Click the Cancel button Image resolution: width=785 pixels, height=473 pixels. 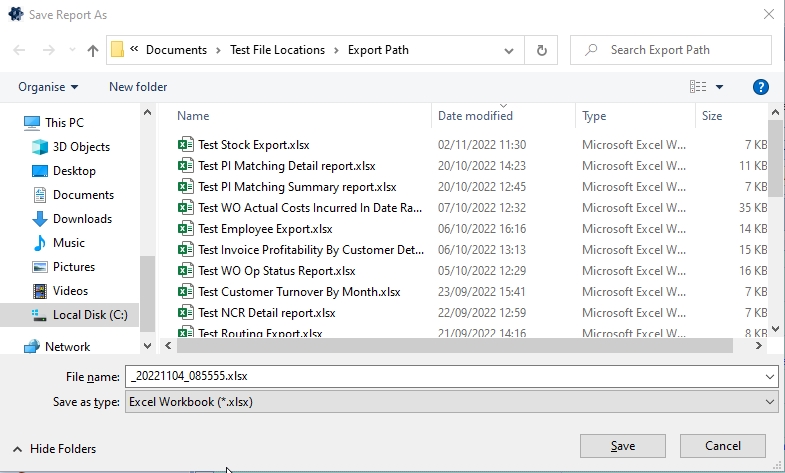click(722, 446)
